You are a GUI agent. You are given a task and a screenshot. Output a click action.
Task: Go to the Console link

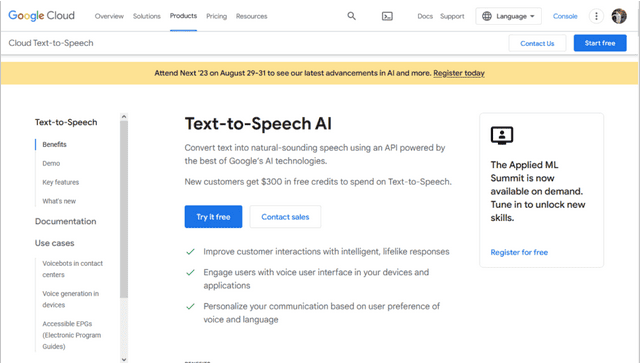[565, 16]
